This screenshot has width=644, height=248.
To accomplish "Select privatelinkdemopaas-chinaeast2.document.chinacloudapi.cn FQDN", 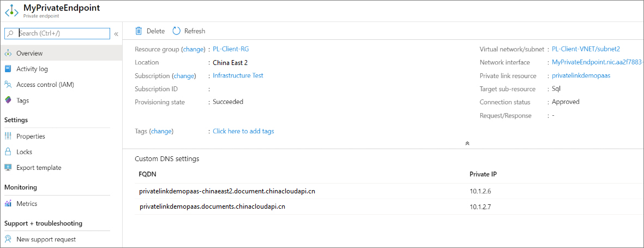I will [x=227, y=191].
